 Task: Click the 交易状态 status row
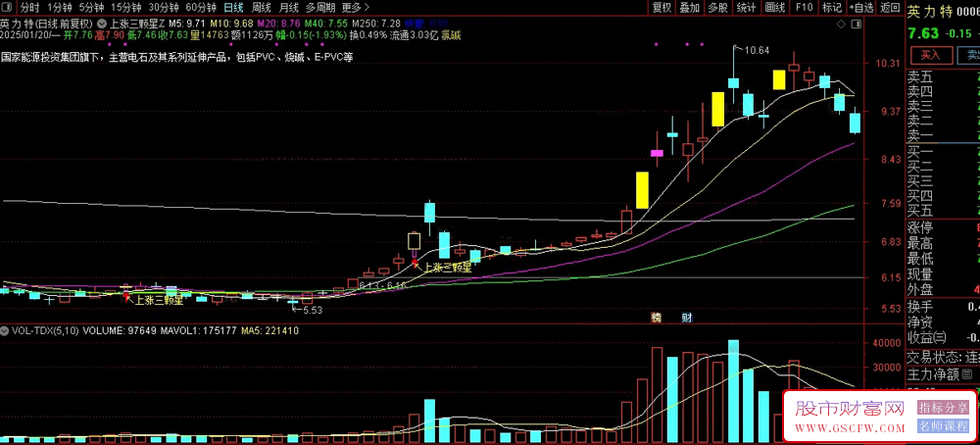tap(943, 358)
